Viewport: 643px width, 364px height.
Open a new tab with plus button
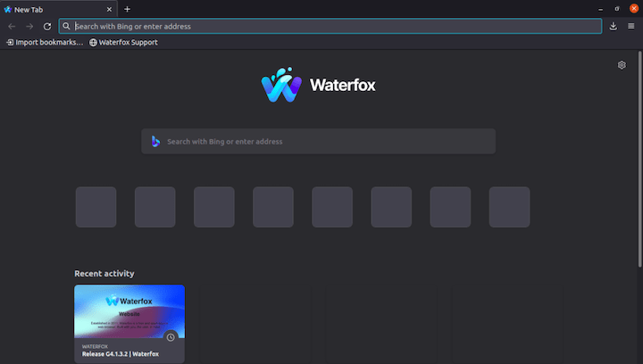point(127,10)
